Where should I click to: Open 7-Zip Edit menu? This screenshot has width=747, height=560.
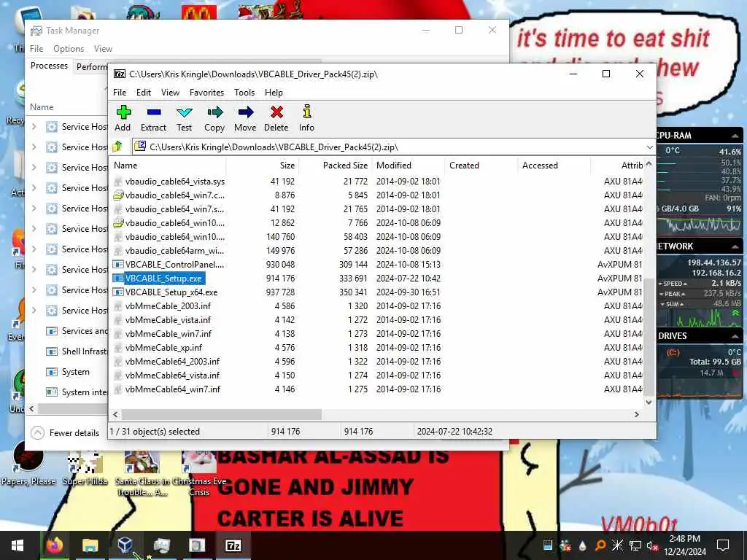144,93
